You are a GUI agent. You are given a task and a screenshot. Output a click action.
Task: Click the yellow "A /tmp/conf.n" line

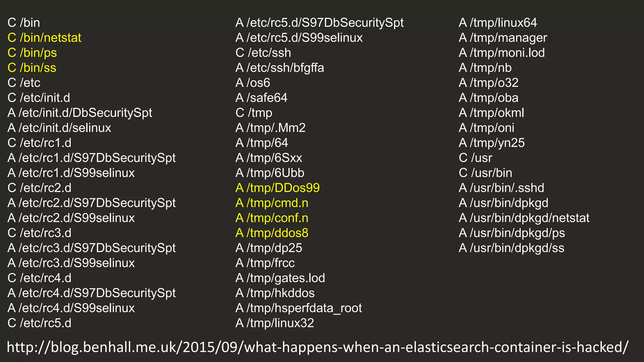point(272,218)
